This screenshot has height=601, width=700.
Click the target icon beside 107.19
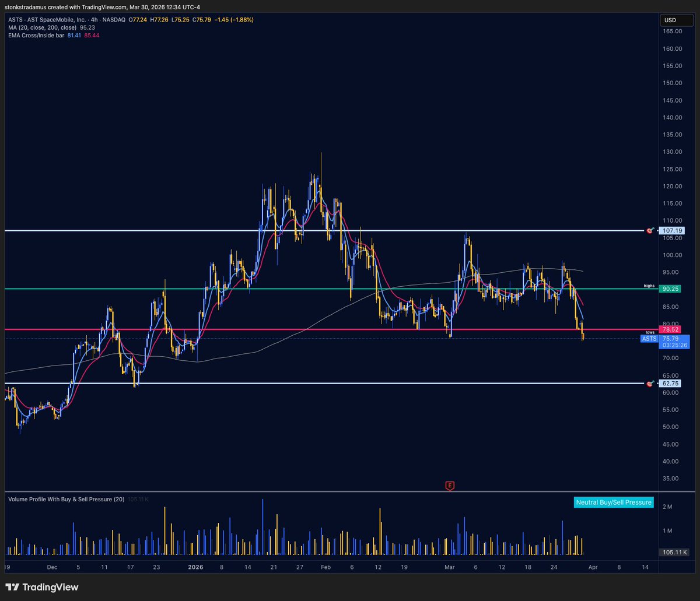click(650, 231)
